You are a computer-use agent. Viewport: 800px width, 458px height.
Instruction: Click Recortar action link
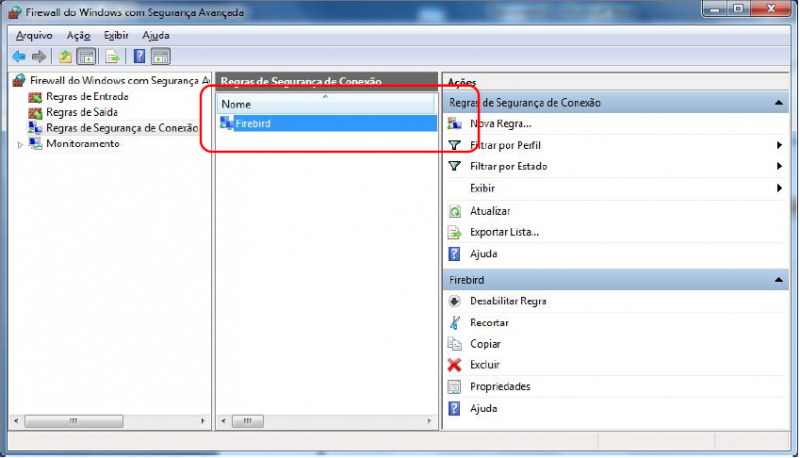click(489, 323)
